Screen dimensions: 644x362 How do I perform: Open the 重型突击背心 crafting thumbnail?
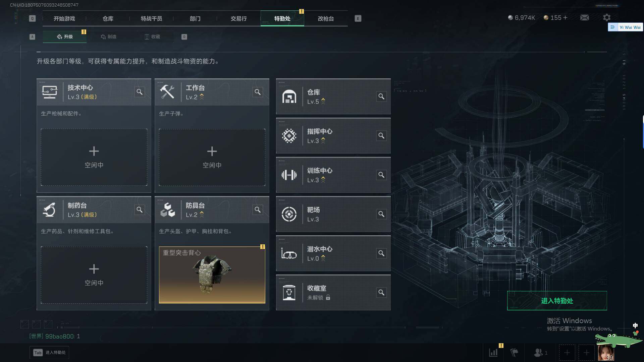212,275
